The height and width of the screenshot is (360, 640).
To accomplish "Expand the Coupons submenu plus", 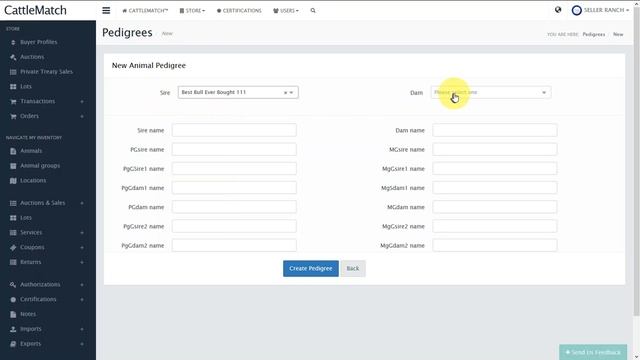I will [82, 247].
